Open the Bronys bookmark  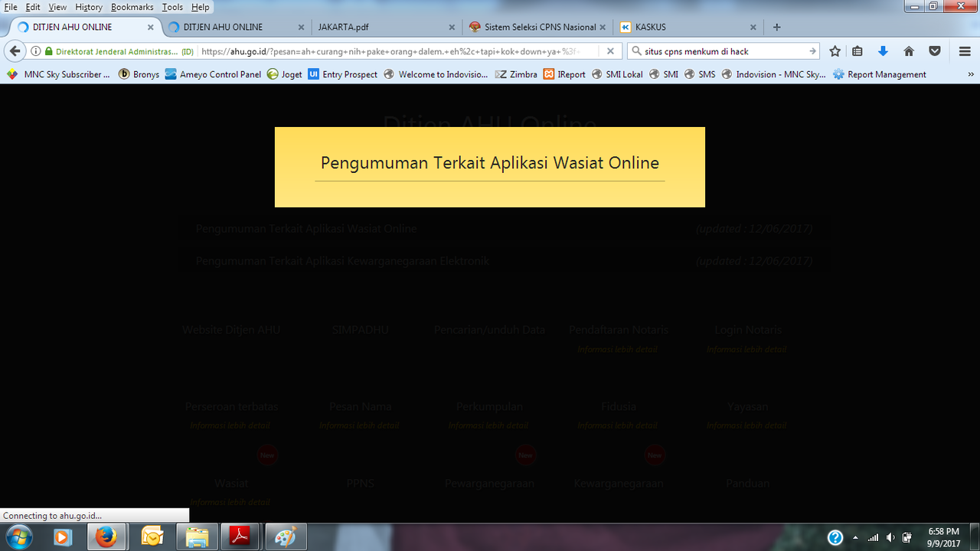pos(139,74)
